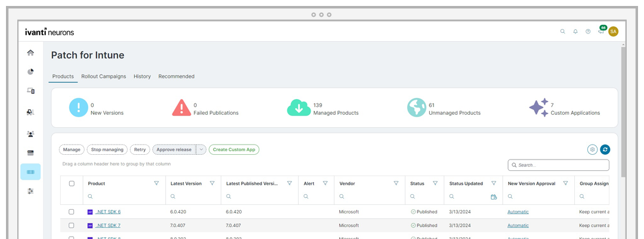Click the Create Custom App button
Image resolution: width=644 pixels, height=239 pixels.
click(234, 150)
